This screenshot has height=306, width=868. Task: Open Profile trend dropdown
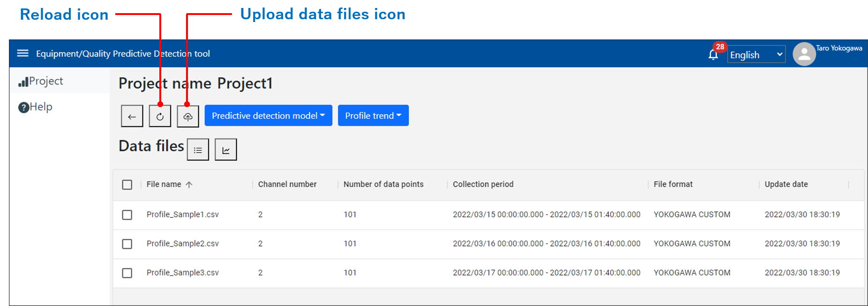click(373, 115)
